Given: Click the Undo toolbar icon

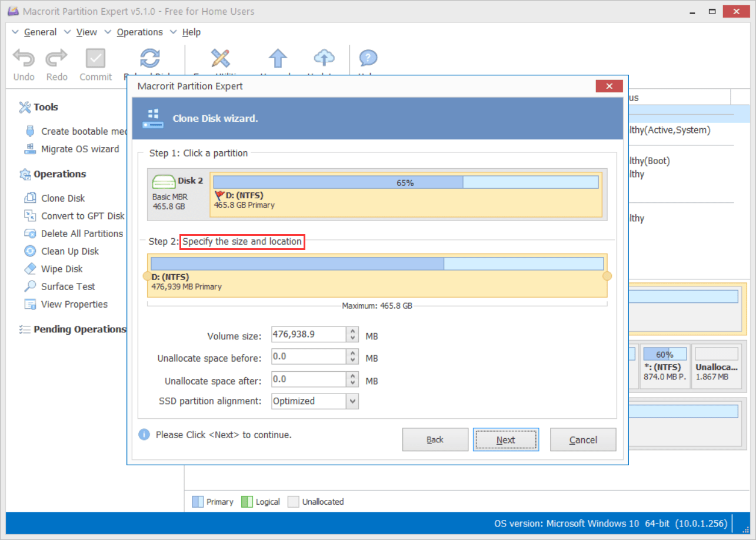Looking at the screenshot, I should click(x=24, y=58).
